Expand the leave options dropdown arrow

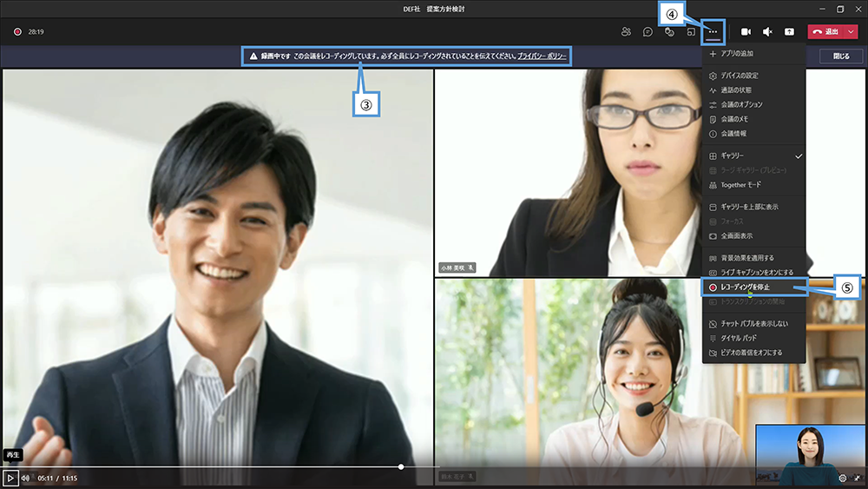[851, 32]
